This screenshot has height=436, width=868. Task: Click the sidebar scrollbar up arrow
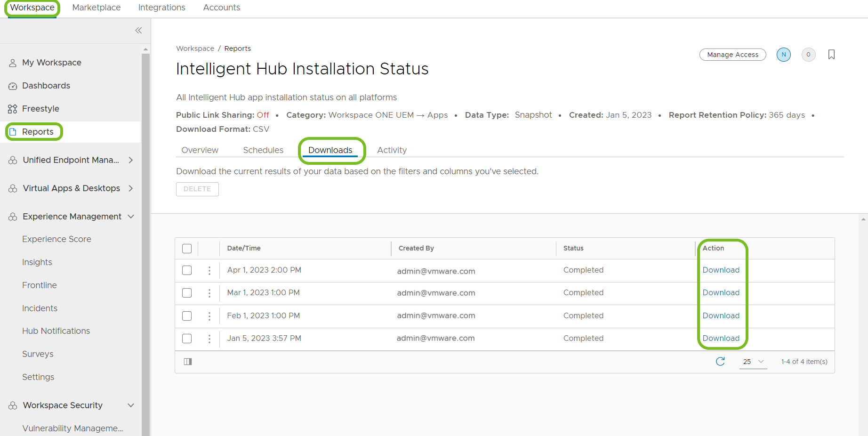point(145,49)
